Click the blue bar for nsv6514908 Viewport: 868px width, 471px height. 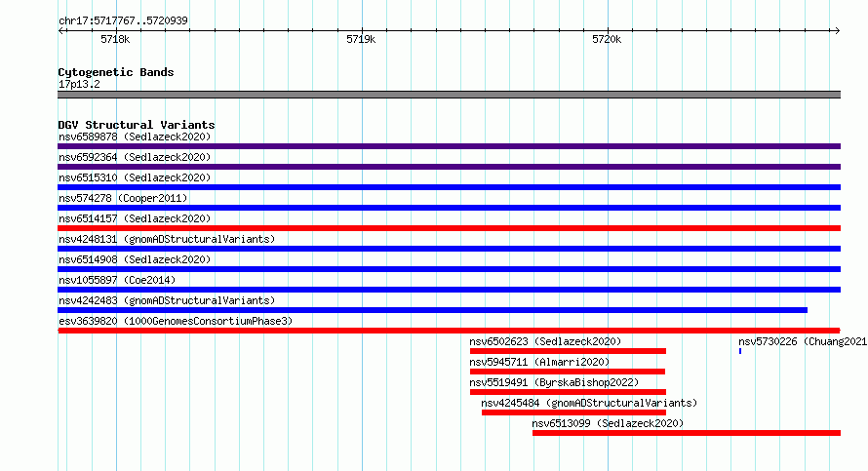tap(449, 269)
